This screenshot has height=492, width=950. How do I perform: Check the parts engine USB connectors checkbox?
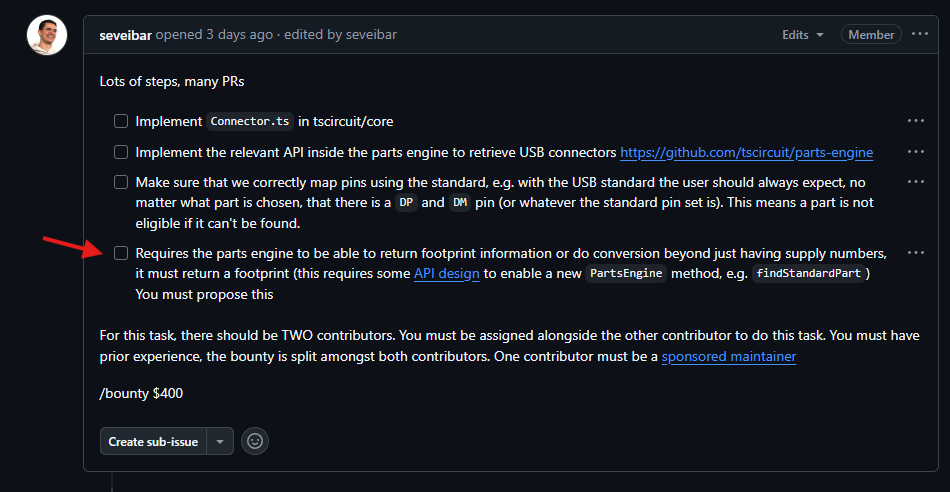(x=121, y=153)
